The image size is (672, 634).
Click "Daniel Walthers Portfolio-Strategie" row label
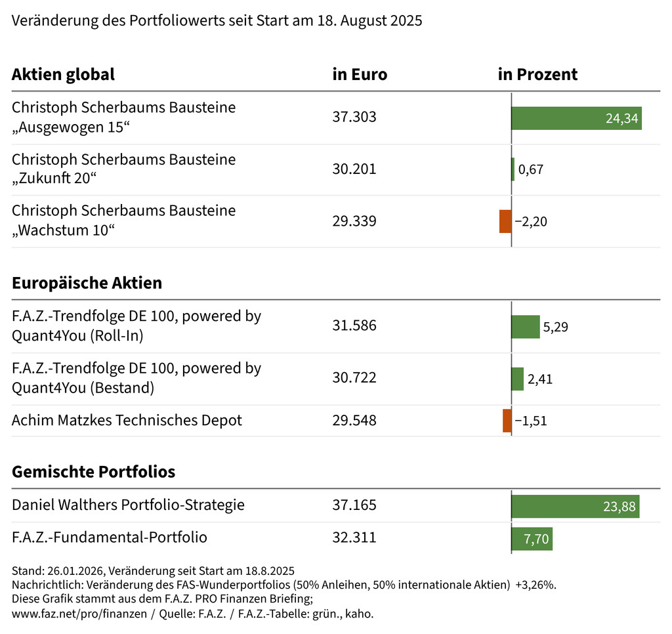pos(128,505)
